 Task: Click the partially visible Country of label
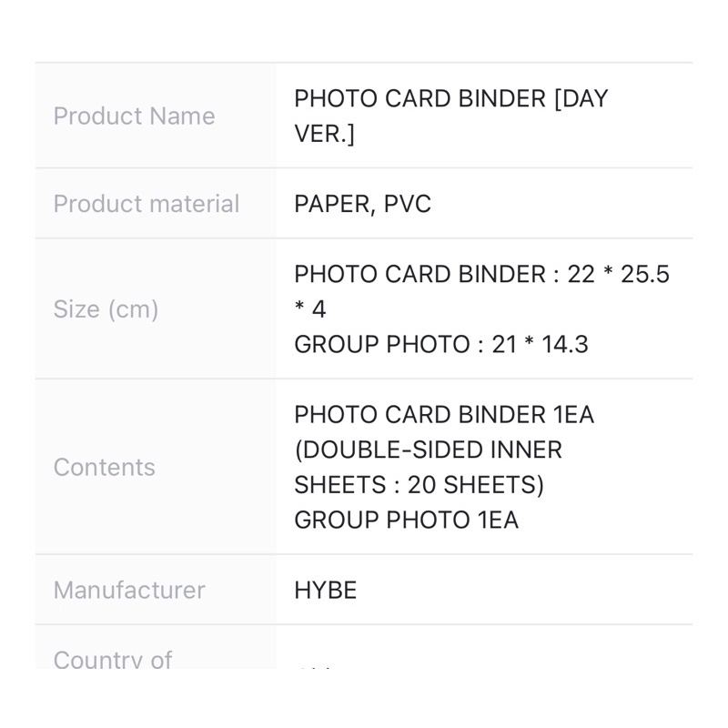pyautogui.click(x=112, y=660)
